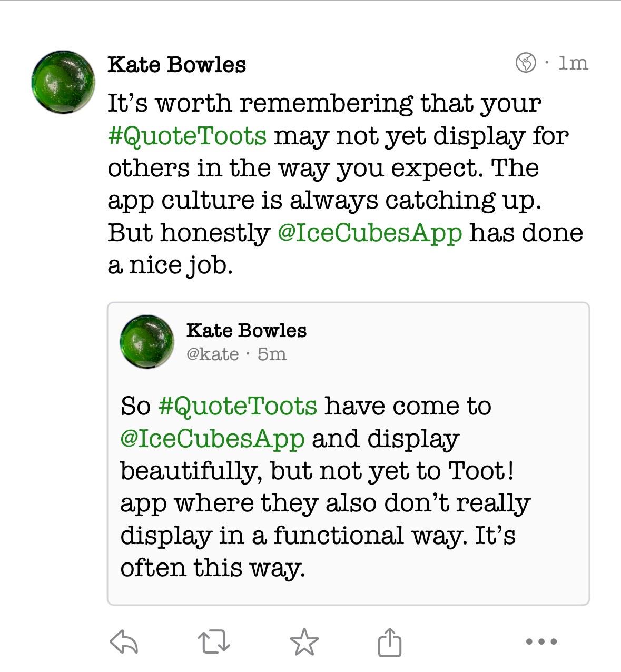Viewport: 621px width, 672px height.
Task: Open the #QuoteToots hashtag in the quoted post
Action: pyautogui.click(x=238, y=406)
